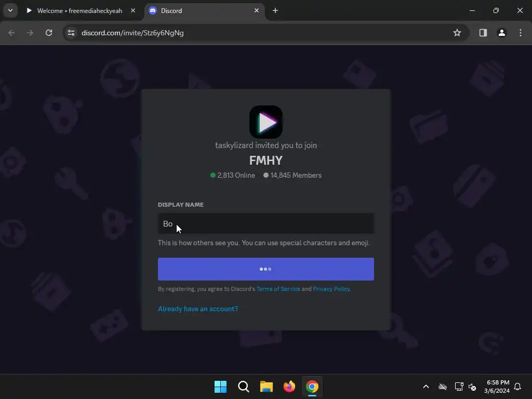View site information icon in address bar
The height and width of the screenshot is (399, 532).
pos(71,33)
